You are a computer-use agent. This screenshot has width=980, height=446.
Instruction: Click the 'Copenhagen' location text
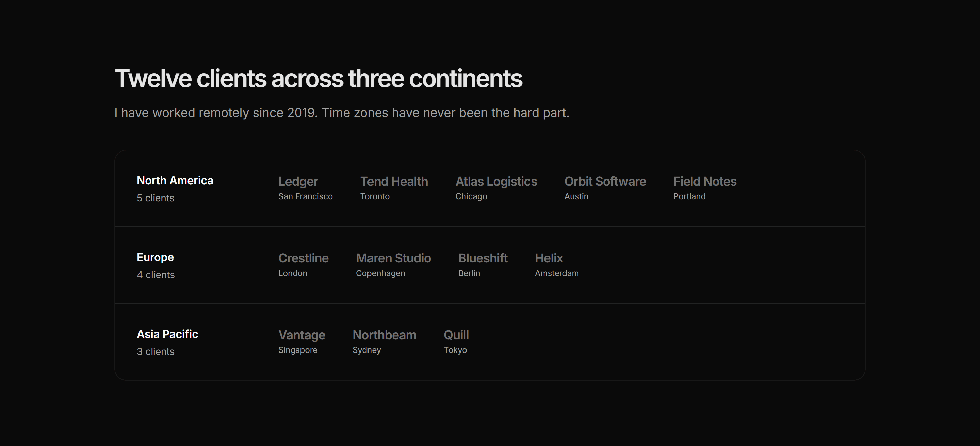tap(380, 273)
